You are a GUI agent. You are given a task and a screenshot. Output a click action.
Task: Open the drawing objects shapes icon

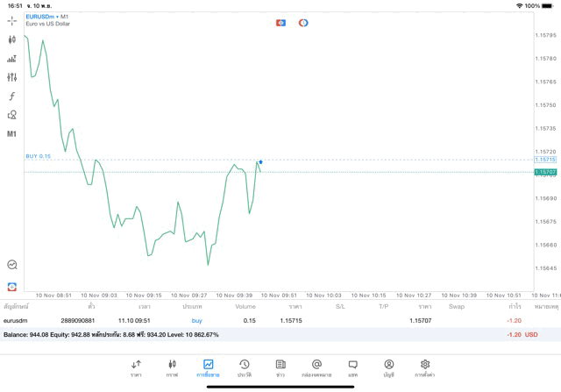click(x=12, y=115)
